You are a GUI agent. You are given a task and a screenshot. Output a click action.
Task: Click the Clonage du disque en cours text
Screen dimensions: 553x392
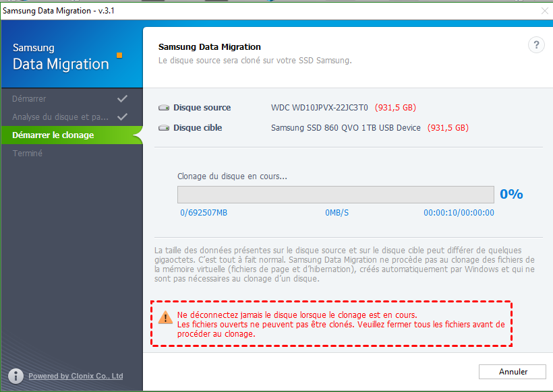232,176
